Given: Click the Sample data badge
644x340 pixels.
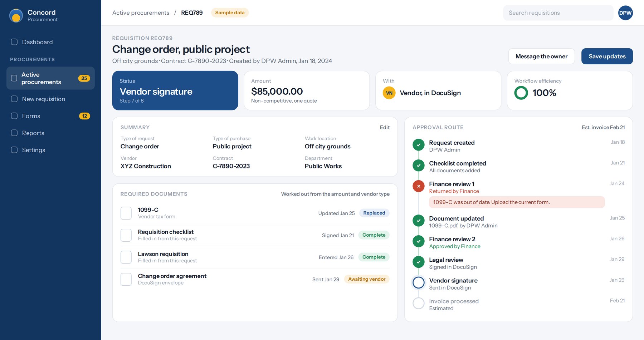Looking at the screenshot, I should pyautogui.click(x=230, y=13).
